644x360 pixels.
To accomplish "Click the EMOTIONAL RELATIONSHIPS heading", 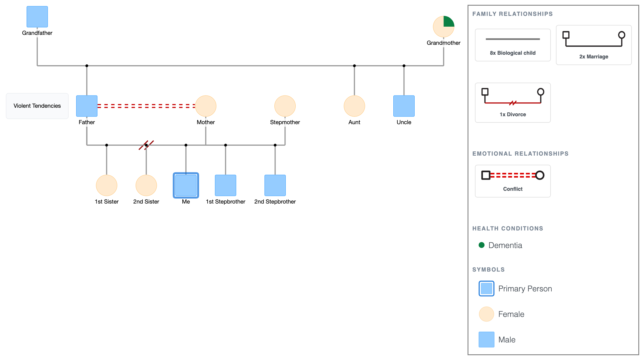I will tap(520, 154).
